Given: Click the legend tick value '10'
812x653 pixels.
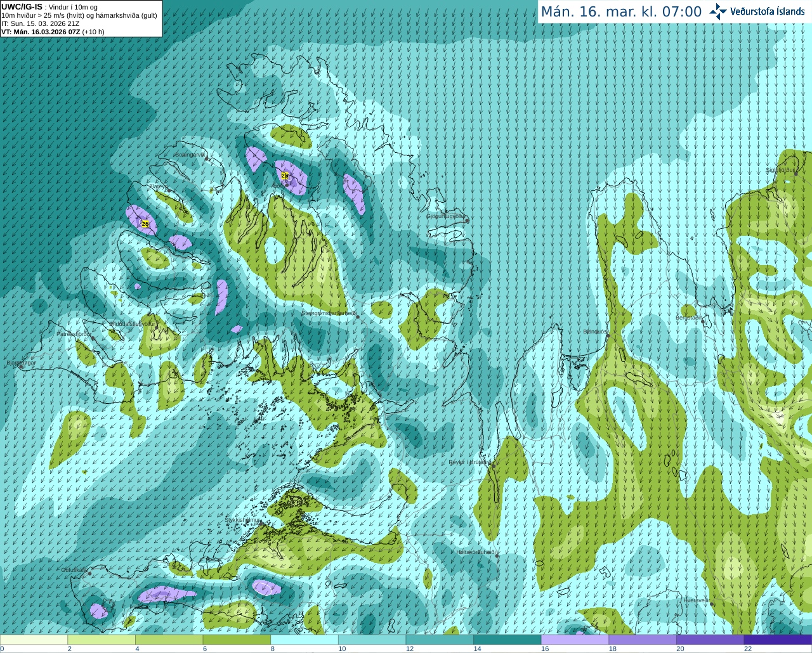Looking at the screenshot, I should (342, 649).
